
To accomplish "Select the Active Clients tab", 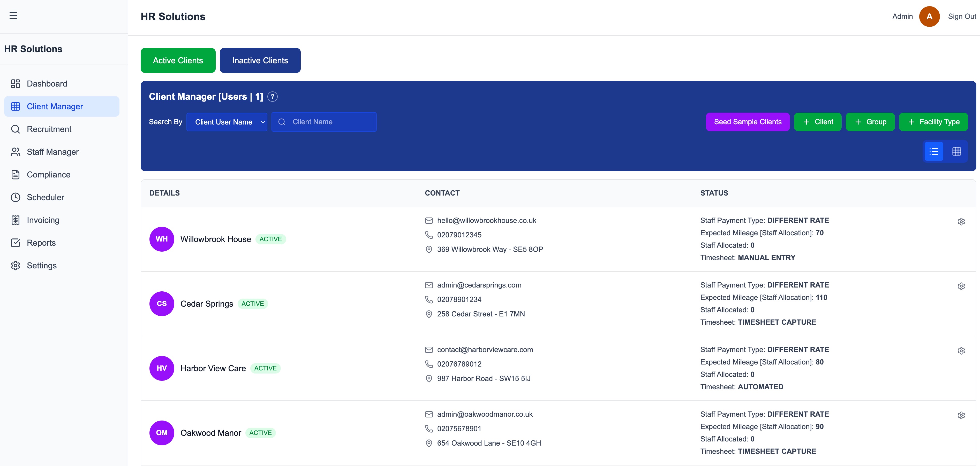I will pos(178,60).
